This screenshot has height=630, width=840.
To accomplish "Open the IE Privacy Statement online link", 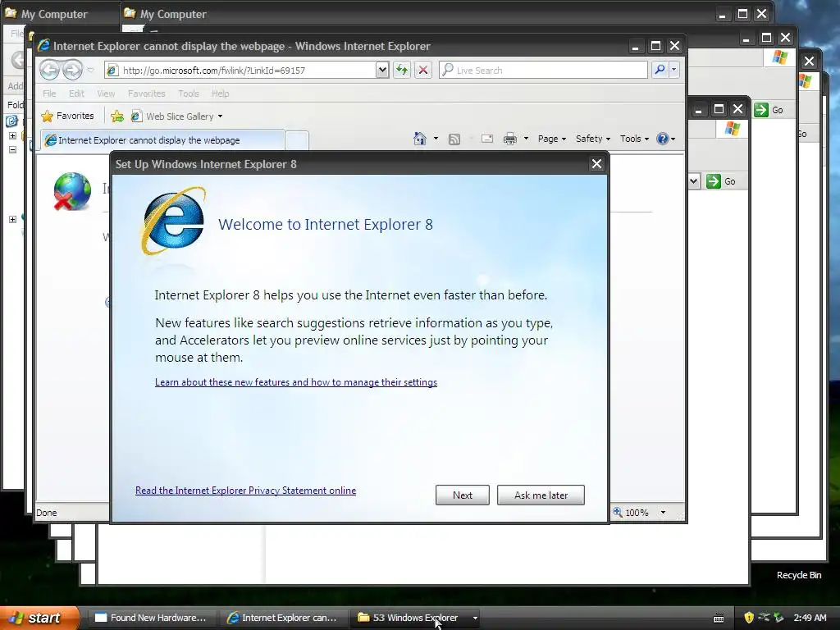I will tap(245, 491).
